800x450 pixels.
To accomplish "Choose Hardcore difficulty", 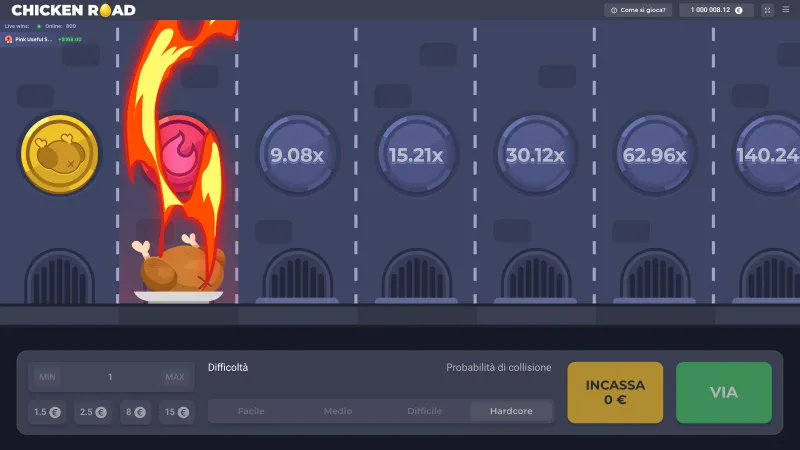I will (x=511, y=411).
